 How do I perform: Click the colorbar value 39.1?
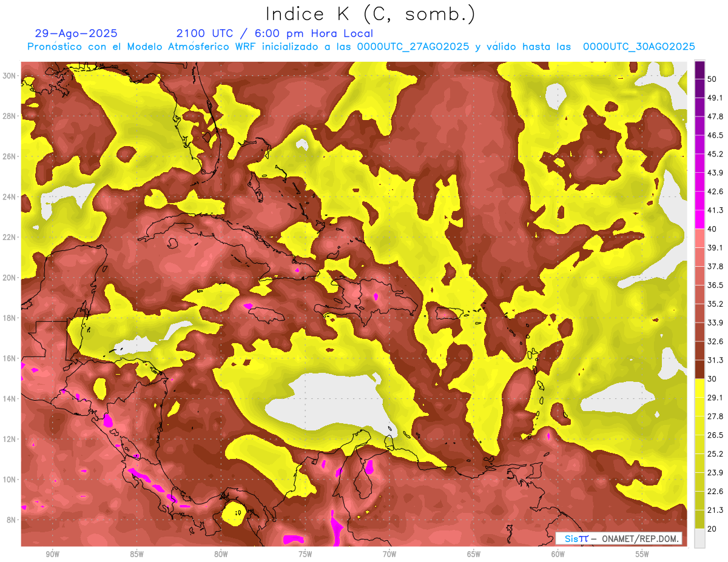715,247
